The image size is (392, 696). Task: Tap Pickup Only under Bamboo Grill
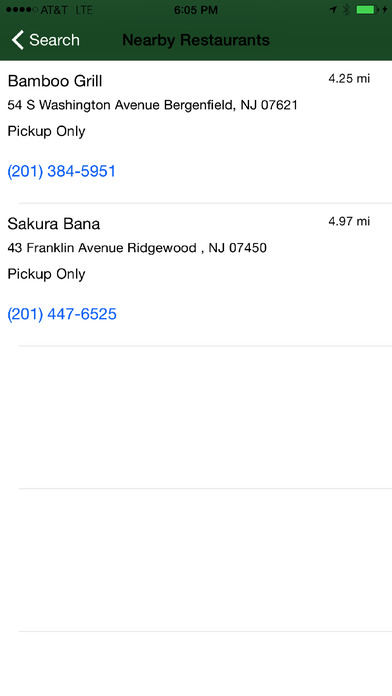[46, 131]
